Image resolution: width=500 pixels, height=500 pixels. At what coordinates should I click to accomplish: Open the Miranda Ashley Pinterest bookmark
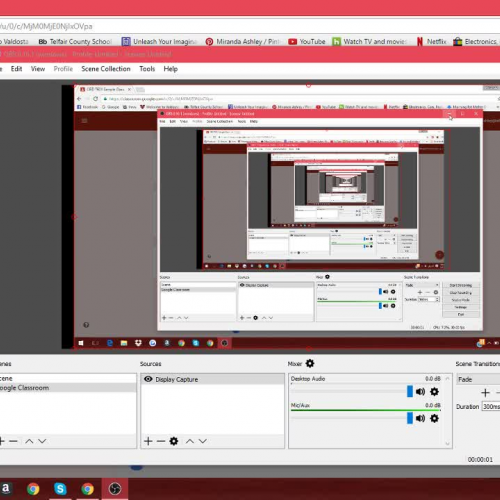pyautogui.click(x=243, y=42)
